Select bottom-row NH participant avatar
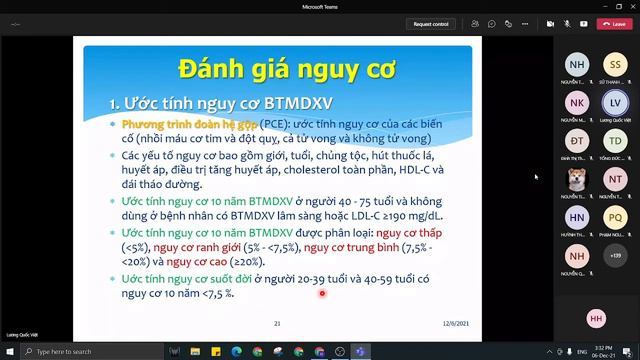640x360 pixels. [x=577, y=256]
